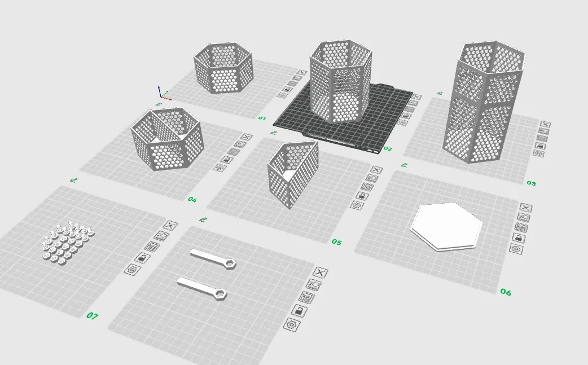Image resolution: width=588 pixels, height=365 pixels.
Task: Open the wrenches plate settings gear
Action: (x=292, y=324)
